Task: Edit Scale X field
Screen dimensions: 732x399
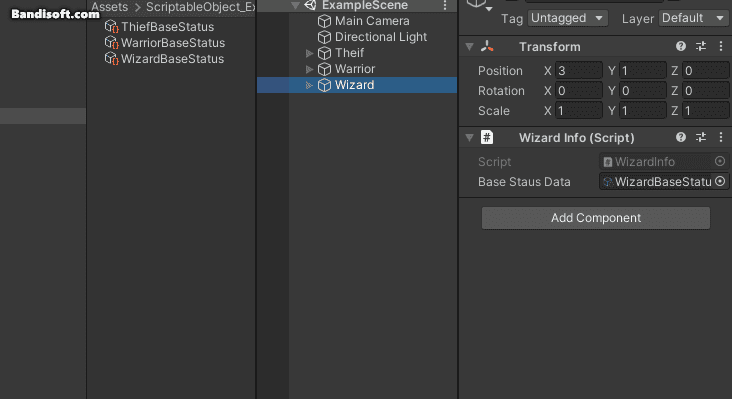Action: coord(578,111)
